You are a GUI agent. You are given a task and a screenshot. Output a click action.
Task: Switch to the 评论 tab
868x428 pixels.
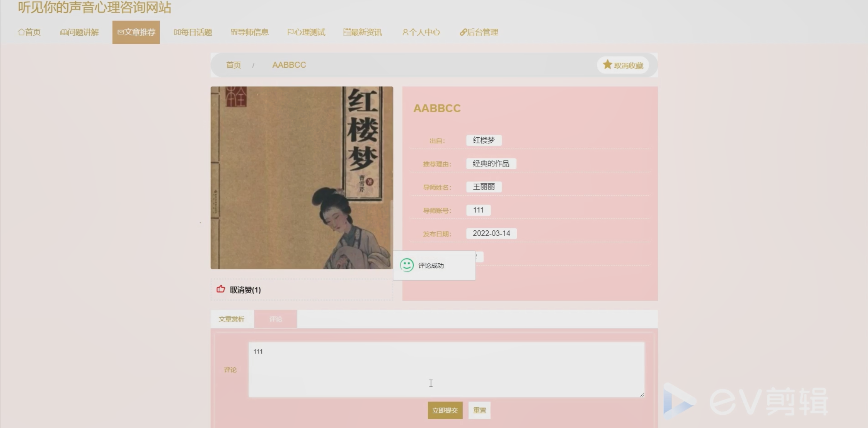(x=276, y=319)
